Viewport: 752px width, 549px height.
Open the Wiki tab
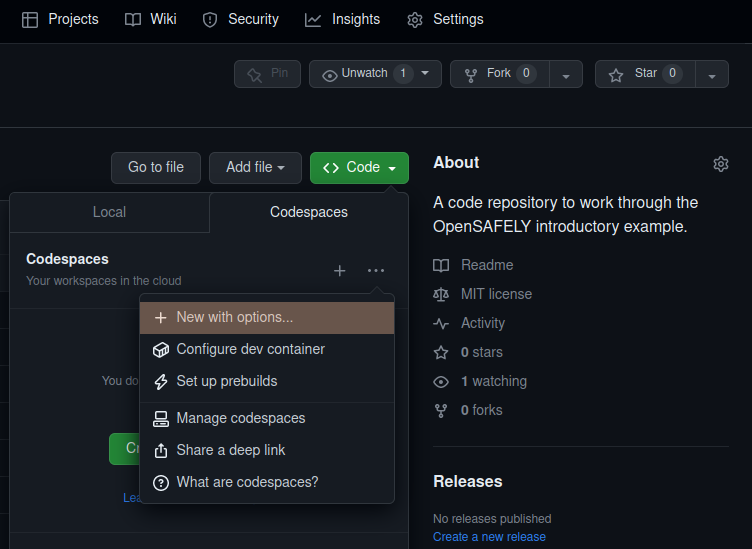point(151,19)
